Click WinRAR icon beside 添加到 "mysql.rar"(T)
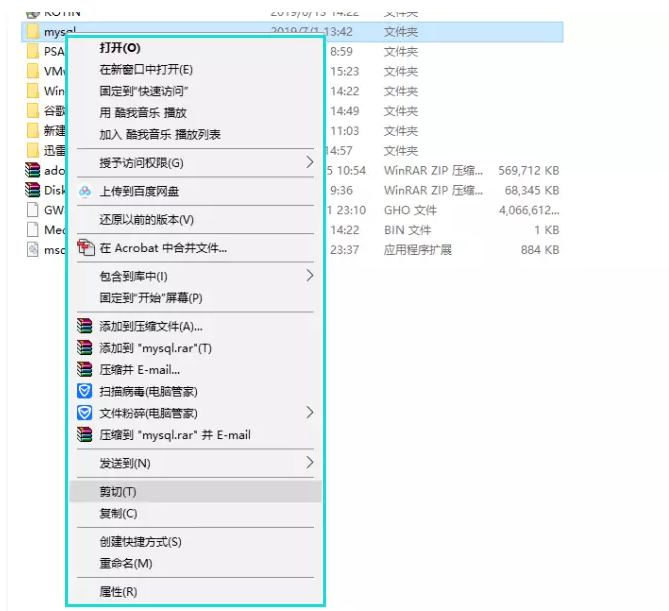Viewport: 669px width, 611px height. (84, 348)
